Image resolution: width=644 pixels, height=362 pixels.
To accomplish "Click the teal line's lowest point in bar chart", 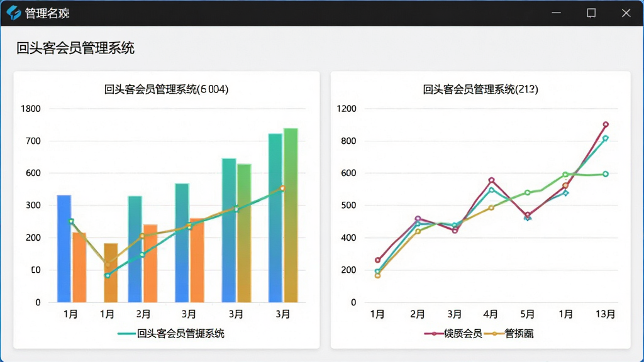I will tap(108, 275).
